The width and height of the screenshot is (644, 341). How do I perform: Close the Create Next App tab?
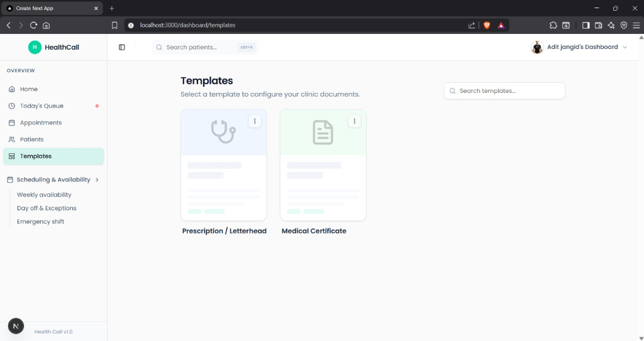coord(96,8)
